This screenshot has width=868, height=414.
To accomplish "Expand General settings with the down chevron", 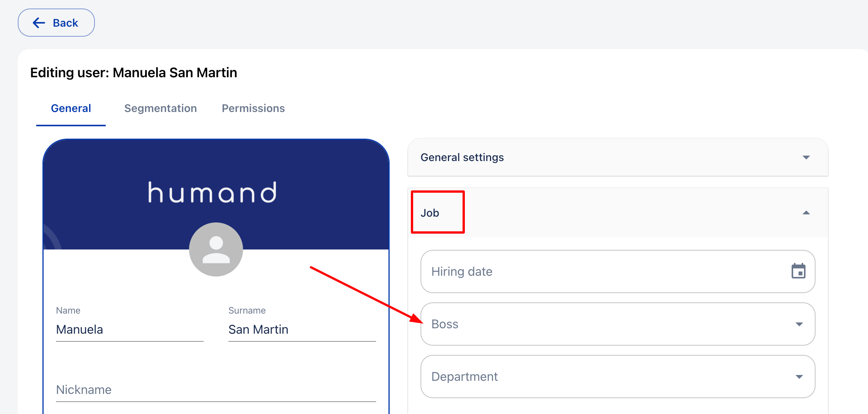I will click(806, 158).
